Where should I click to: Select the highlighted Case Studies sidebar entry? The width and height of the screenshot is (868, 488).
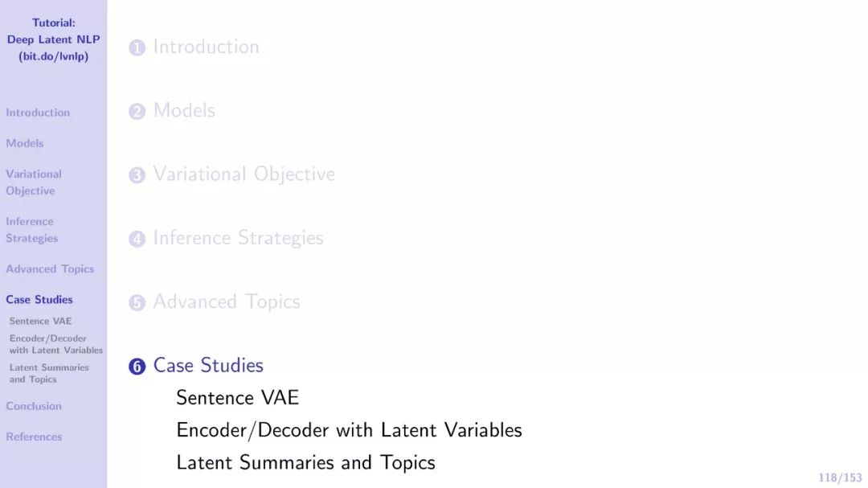coord(39,300)
